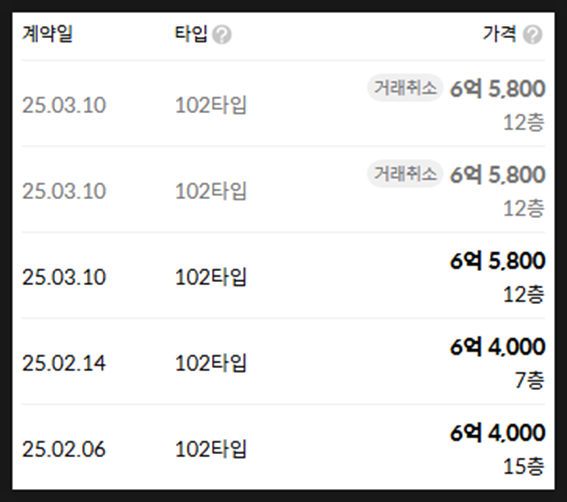The width and height of the screenshot is (567, 502).
Task: Click the 계약일 column header
Action: click(x=47, y=34)
